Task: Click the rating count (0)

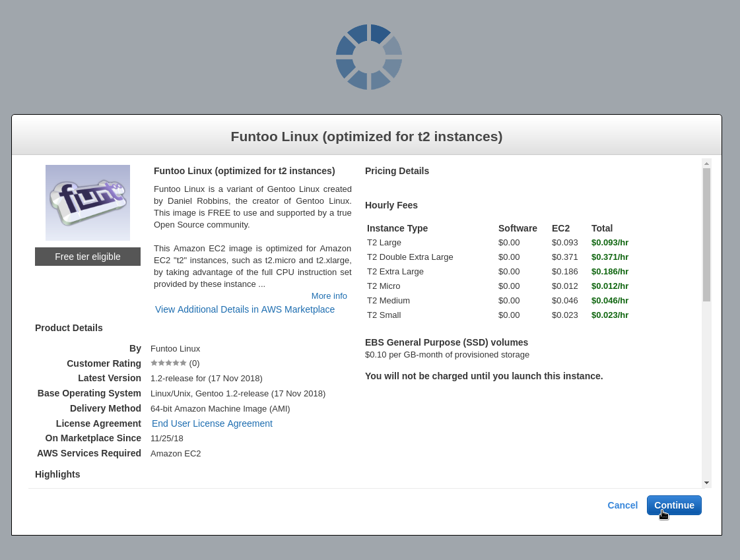Action: 195,363
